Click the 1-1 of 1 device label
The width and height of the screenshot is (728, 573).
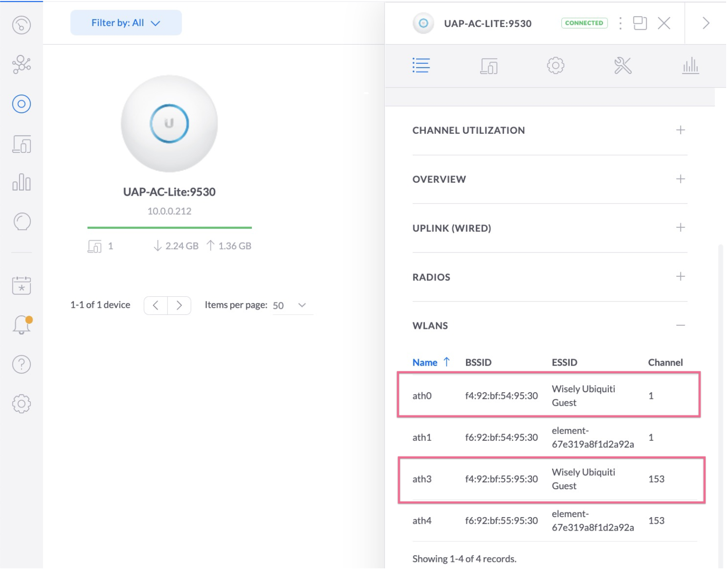pos(101,306)
